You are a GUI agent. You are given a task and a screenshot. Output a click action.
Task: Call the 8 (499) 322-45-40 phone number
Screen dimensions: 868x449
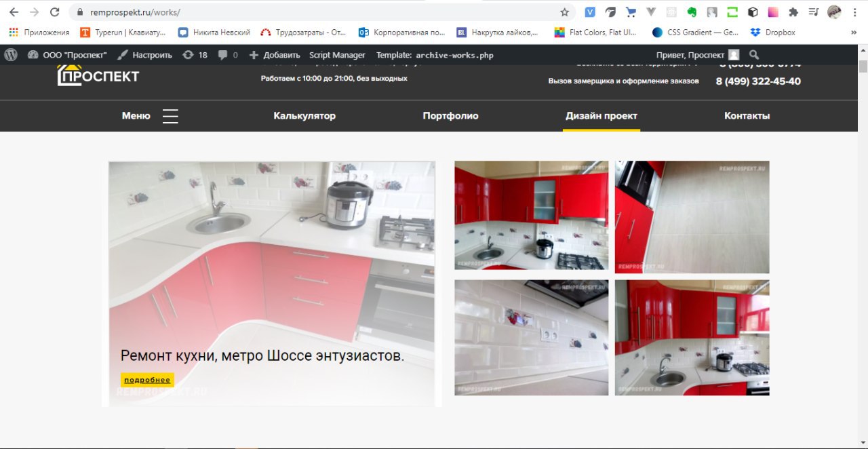coord(758,81)
